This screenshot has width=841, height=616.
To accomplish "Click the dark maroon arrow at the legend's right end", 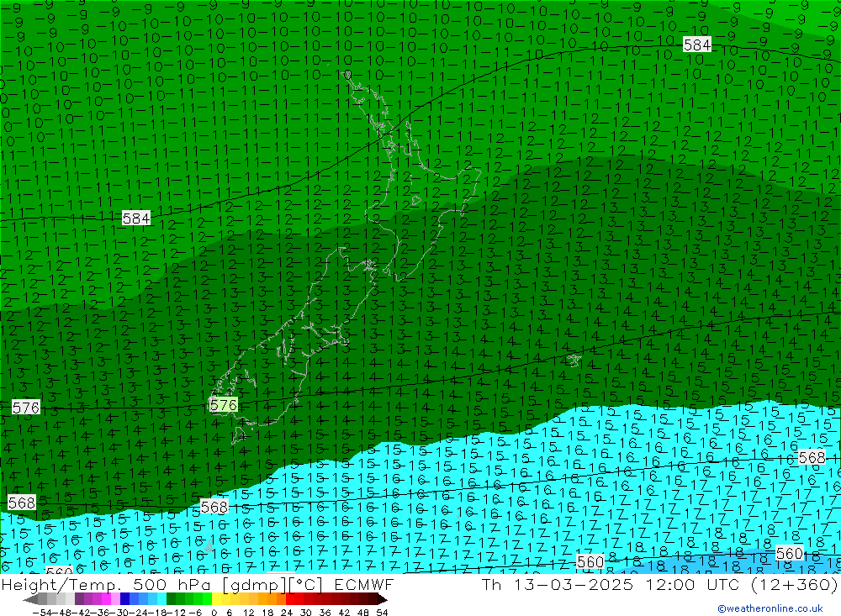I will [x=383, y=599].
